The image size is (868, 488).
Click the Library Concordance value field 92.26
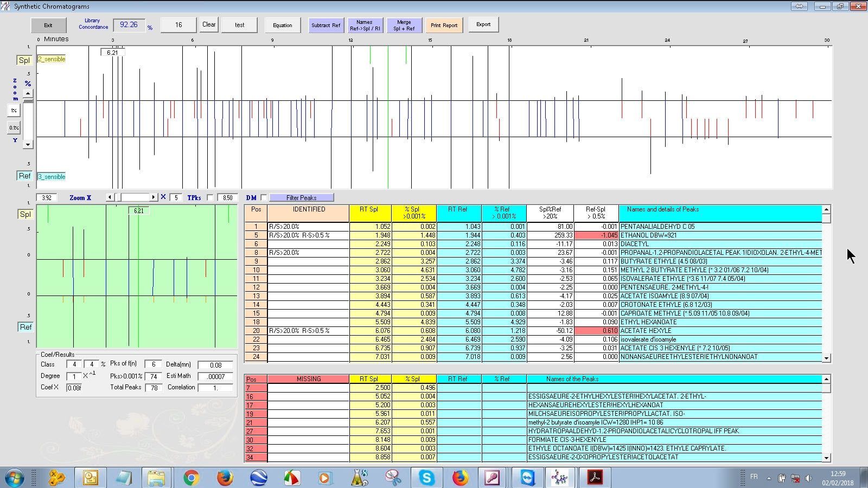coord(129,25)
